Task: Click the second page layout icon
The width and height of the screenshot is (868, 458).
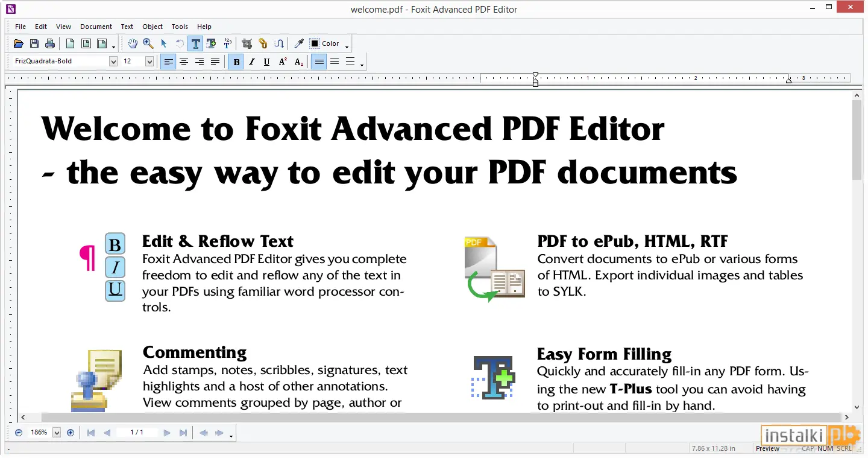Action: (x=86, y=43)
